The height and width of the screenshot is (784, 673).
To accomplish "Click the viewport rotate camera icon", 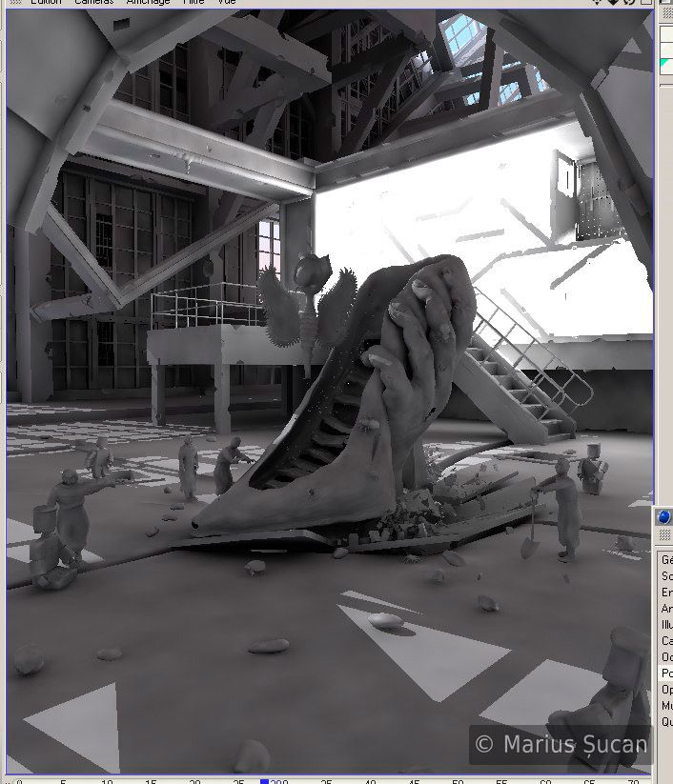I will (631, 3).
